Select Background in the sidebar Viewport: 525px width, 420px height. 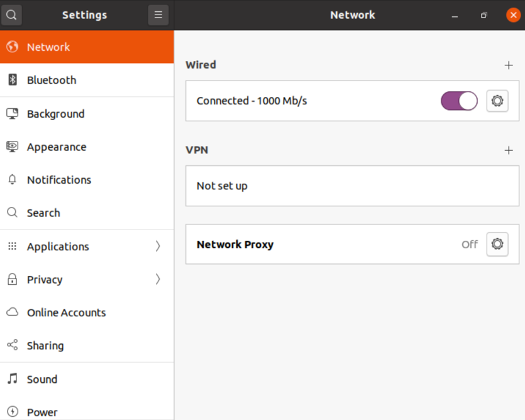(55, 114)
